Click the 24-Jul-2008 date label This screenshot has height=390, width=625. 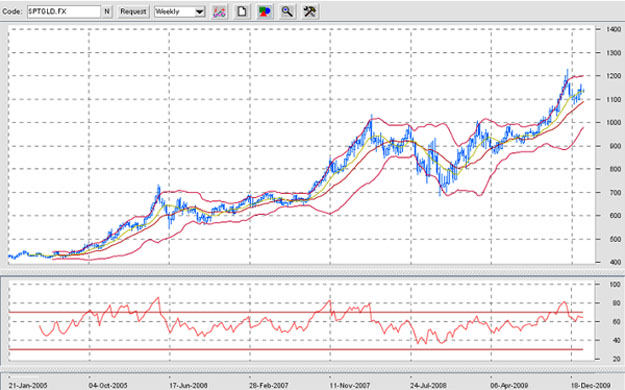(428, 386)
